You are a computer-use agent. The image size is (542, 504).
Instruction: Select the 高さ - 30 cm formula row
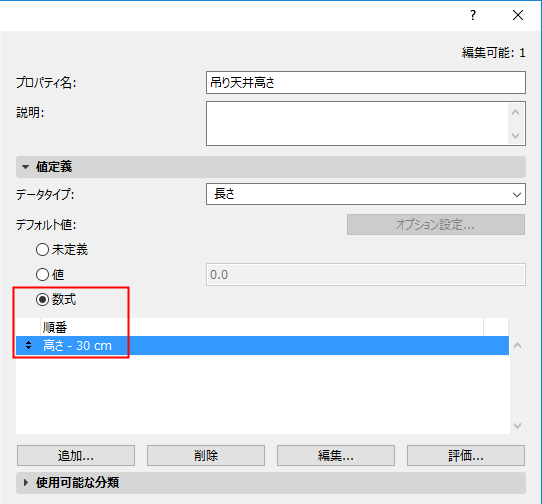pyautogui.click(x=262, y=345)
